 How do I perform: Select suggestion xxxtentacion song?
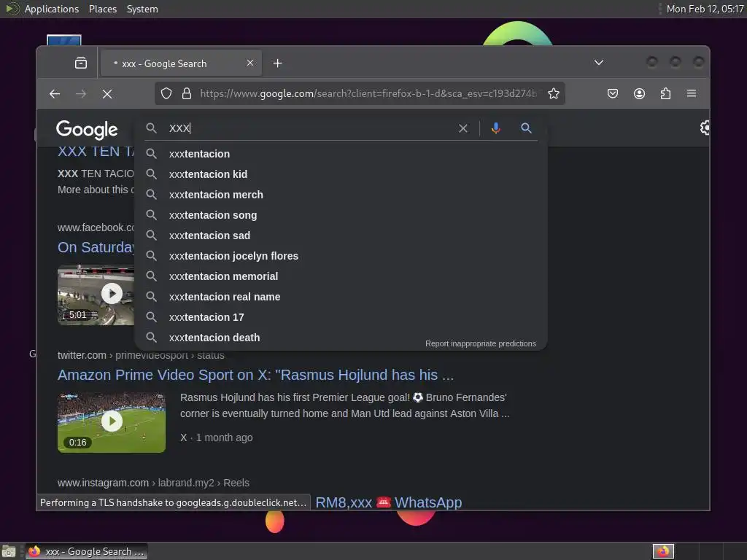pos(341,215)
